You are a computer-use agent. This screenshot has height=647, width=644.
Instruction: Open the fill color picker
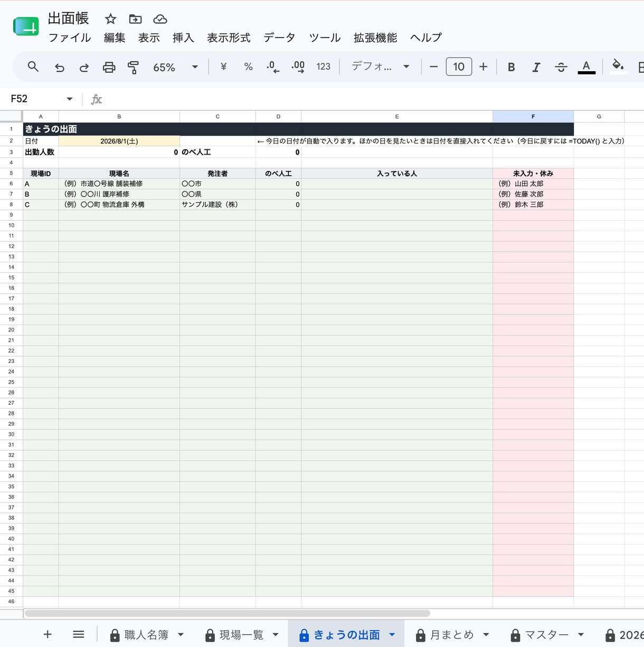(618, 66)
